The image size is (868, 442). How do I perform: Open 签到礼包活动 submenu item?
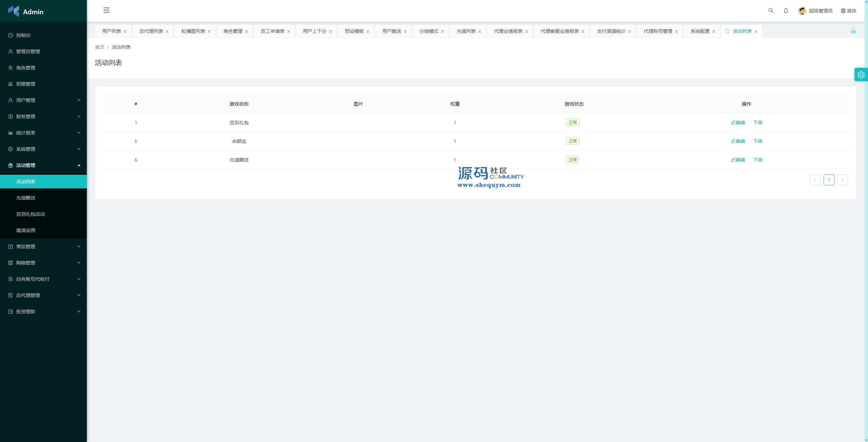(31, 214)
